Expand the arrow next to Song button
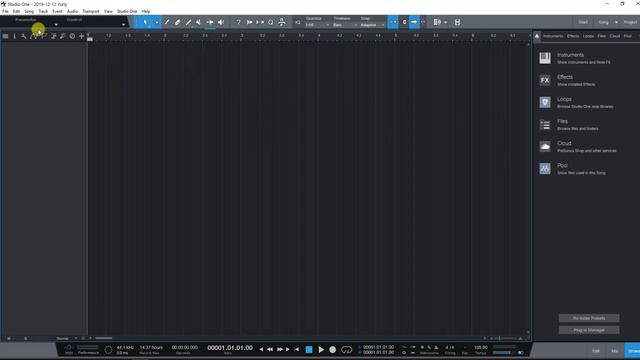This screenshot has height=360, width=640. [616, 22]
